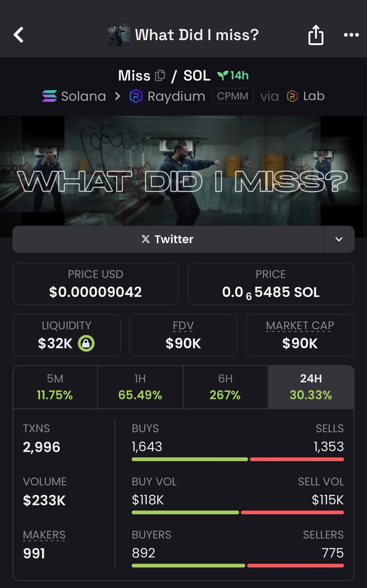Select the 5M timeframe tab
Viewport: 367px width, 588px height.
point(55,387)
